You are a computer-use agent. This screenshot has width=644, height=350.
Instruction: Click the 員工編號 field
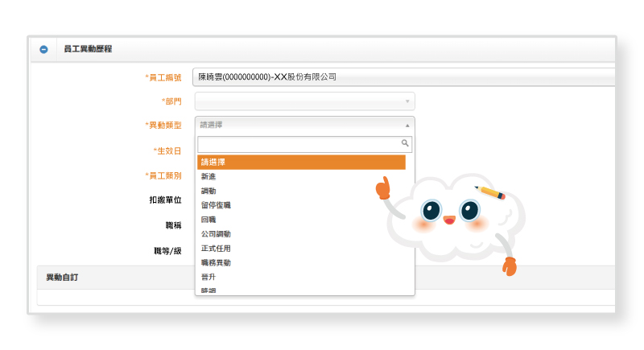coord(402,77)
